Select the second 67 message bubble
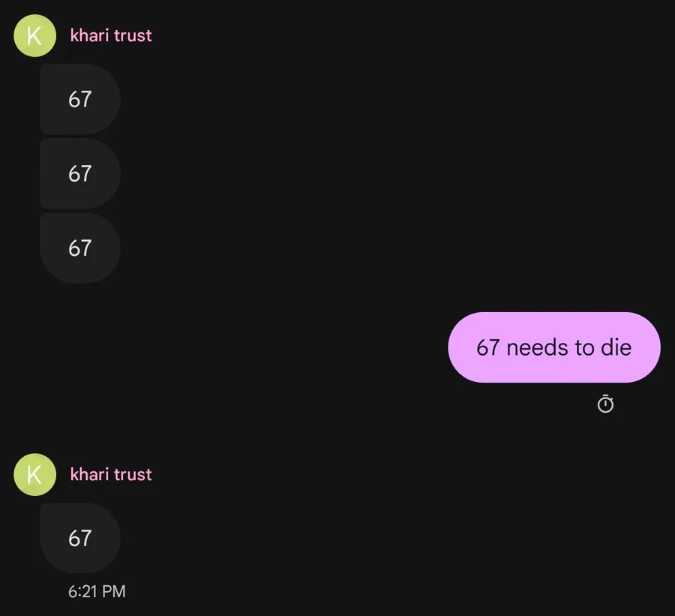This screenshot has height=616, width=675. (x=79, y=173)
